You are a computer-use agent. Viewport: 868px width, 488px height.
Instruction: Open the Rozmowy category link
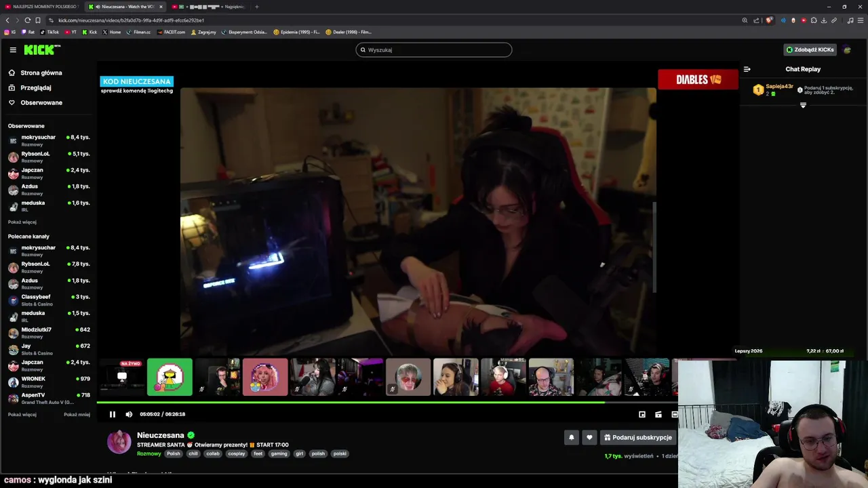pyautogui.click(x=149, y=453)
